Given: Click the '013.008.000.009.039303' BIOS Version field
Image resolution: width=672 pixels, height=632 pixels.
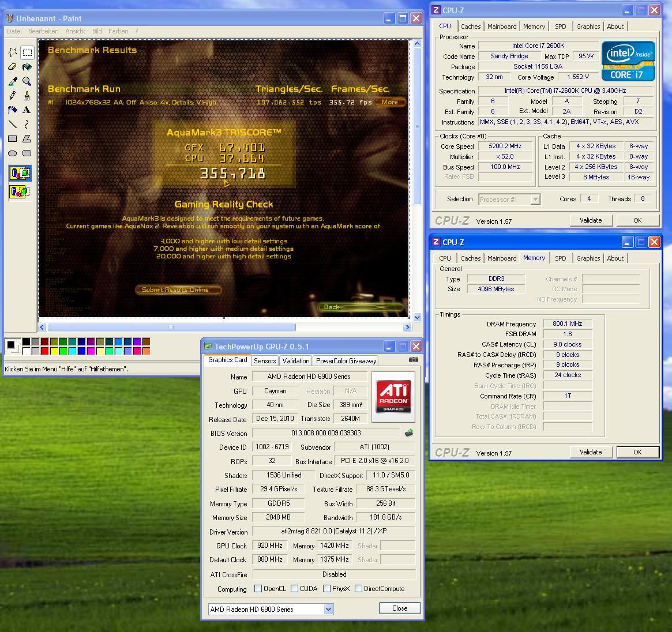Looking at the screenshot, I should 326,432.
